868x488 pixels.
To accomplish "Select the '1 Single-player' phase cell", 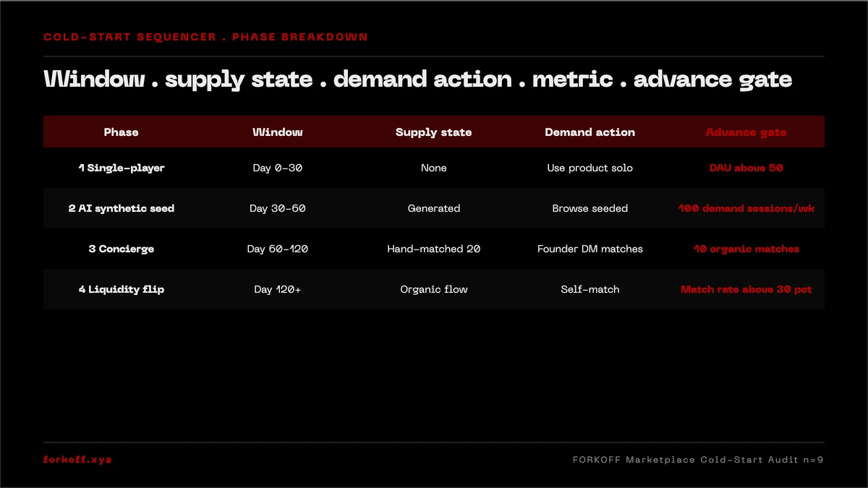I will click(x=122, y=168).
